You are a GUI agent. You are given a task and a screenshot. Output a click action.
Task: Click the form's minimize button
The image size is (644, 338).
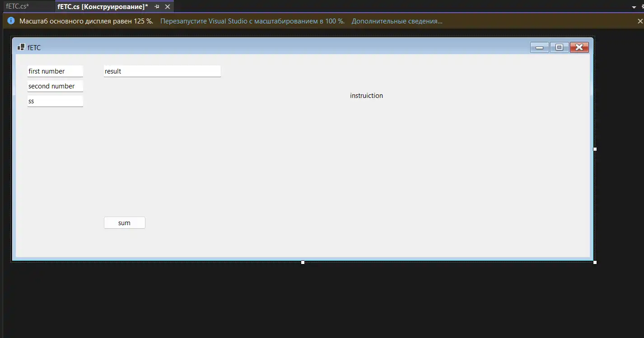(x=539, y=47)
